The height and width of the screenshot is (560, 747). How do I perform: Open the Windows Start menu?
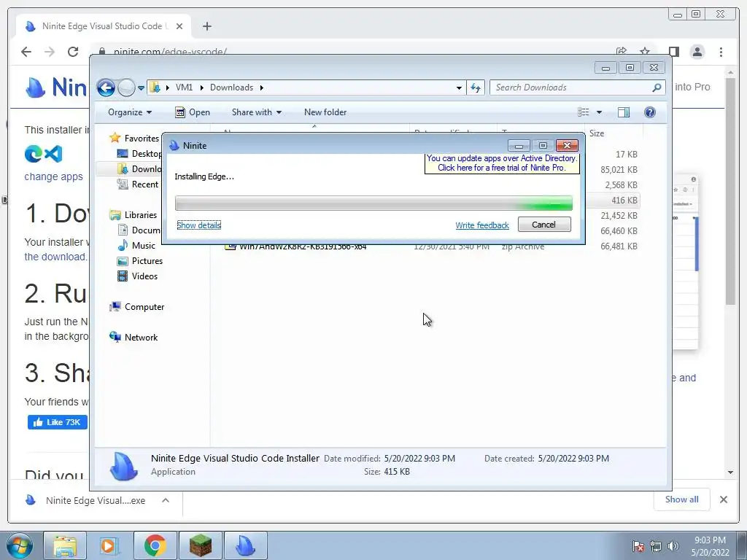pyautogui.click(x=19, y=545)
